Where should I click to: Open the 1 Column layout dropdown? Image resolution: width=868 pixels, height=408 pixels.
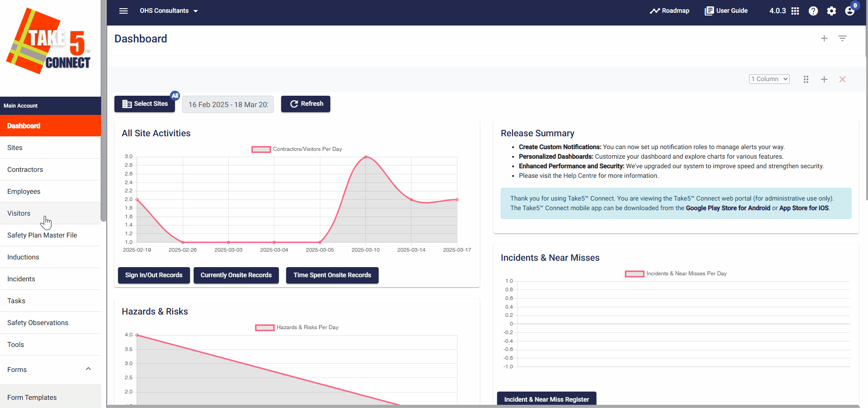(769, 79)
